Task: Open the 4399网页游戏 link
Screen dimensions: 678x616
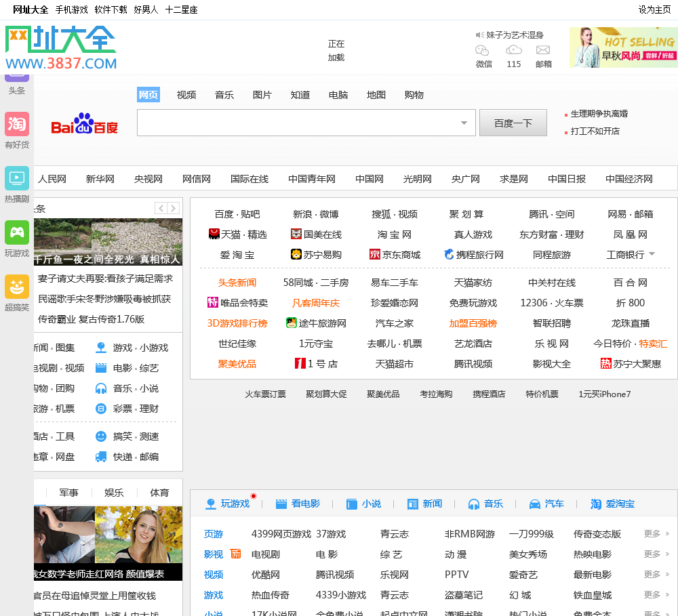Action: coord(281,534)
